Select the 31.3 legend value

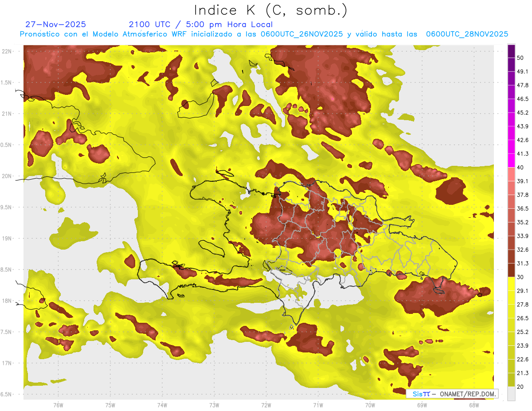click(523, 263)
